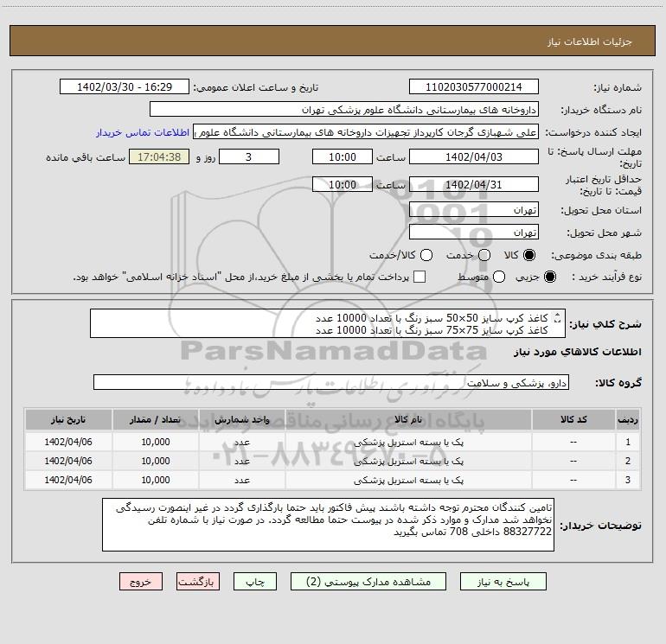Click the نام کالا column header
The image size is (666, 644).
[408, 420]
